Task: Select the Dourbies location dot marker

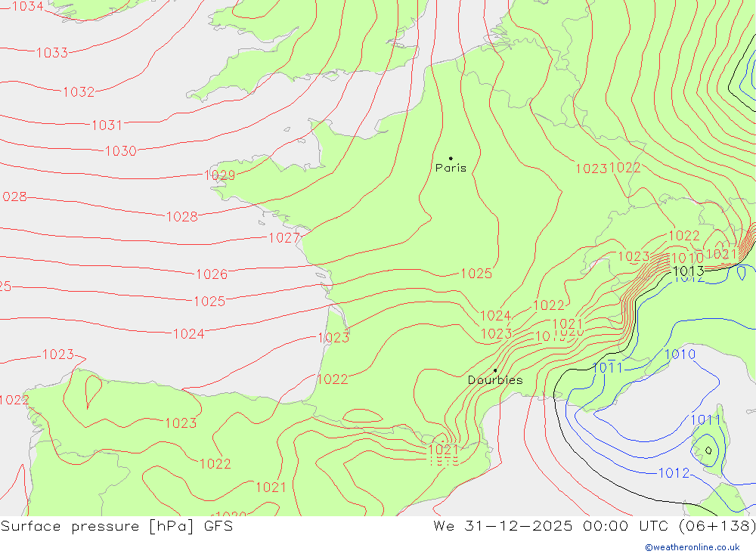Action: pyautogui.click(x=495, y=370)
